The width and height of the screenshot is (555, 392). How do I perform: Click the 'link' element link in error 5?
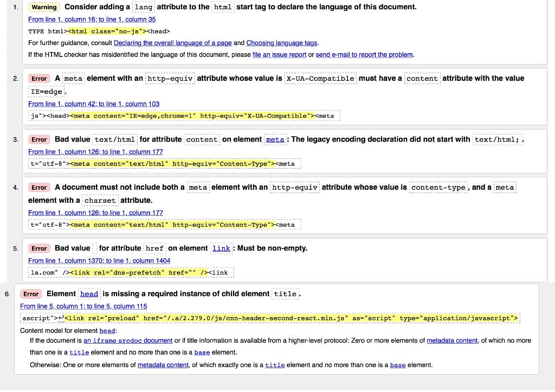(x=221, y=248)
